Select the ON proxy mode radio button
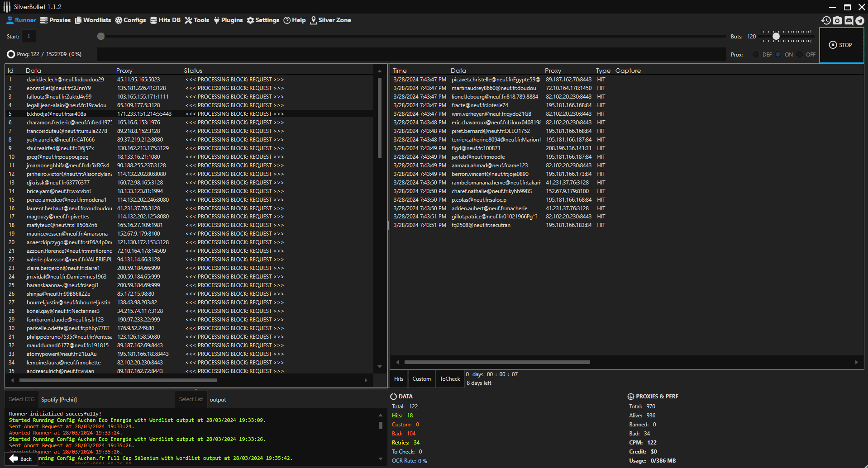Viewport: 868px width, 468px height. 778,55
